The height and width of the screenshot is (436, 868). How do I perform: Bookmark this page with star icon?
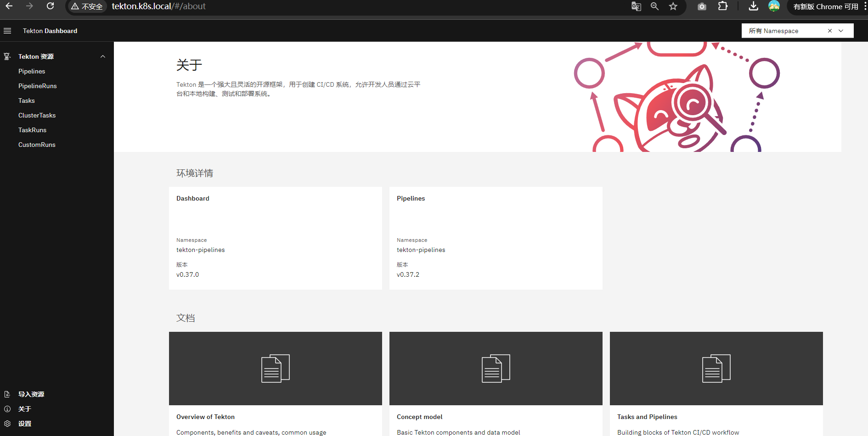(673, 6)
